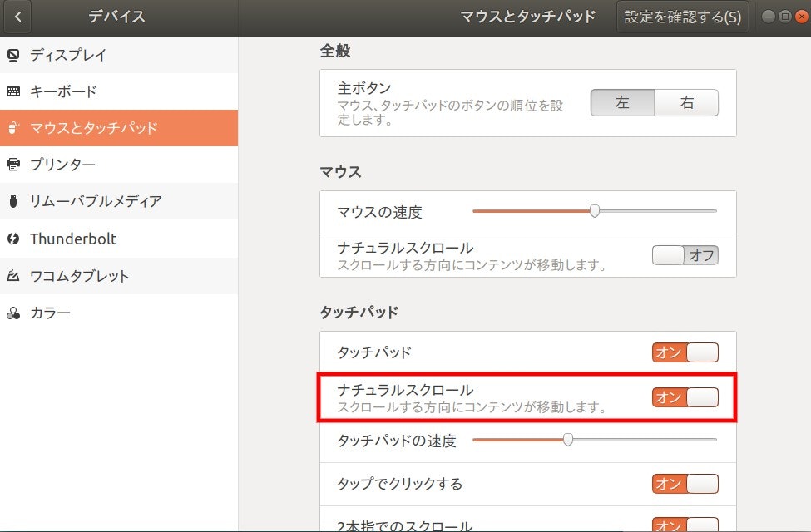Adjust the マウスの速度 slider handle
This screenshot has width=811, height=532.
(594, 212)
